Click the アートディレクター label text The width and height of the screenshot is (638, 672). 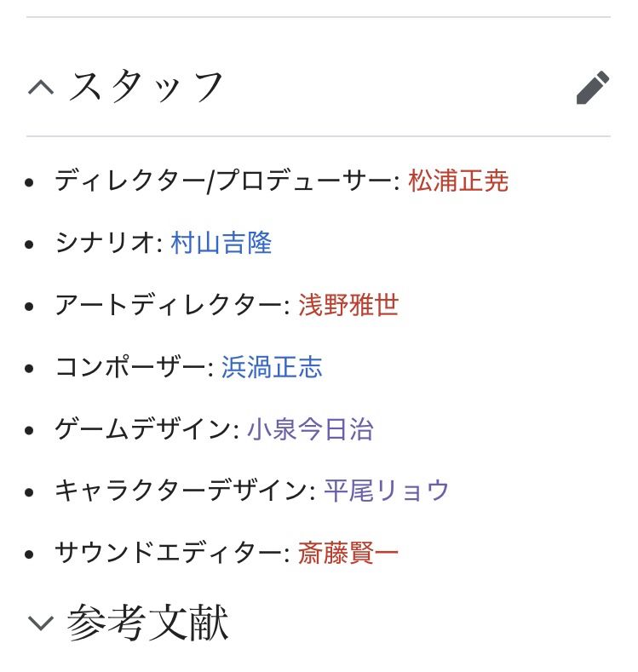[x=169, y=305]
